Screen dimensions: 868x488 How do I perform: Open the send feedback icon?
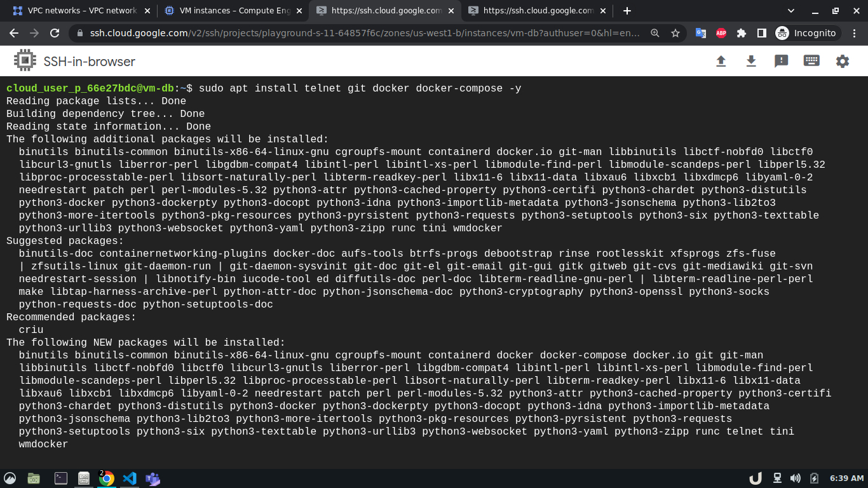click(x=781, y=61)
